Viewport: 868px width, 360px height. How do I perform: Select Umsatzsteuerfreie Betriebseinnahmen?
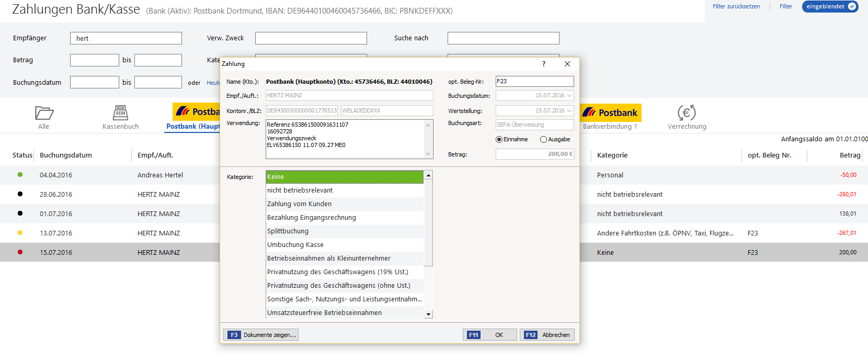point(345,313)
